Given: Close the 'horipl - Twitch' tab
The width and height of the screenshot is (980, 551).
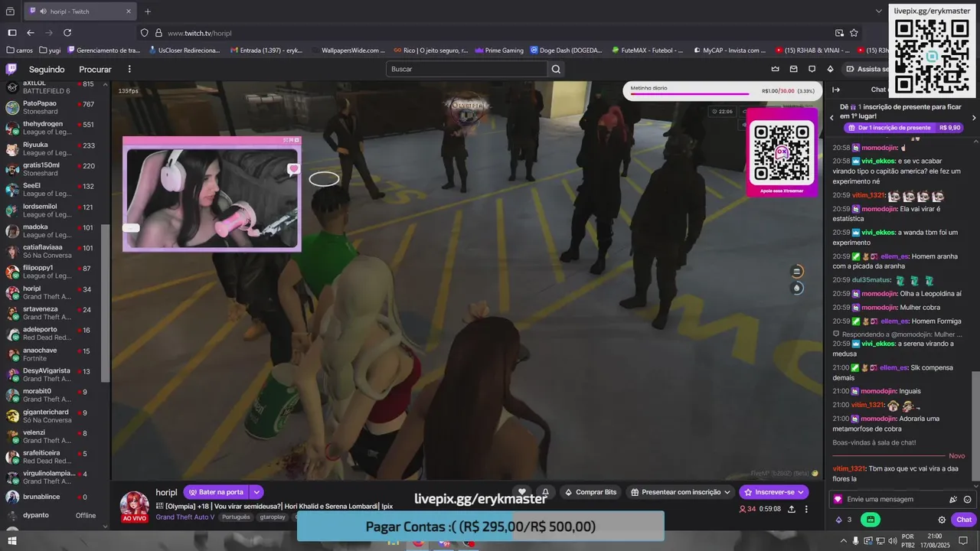Looking at the screenshot, I should coord(128,11).
